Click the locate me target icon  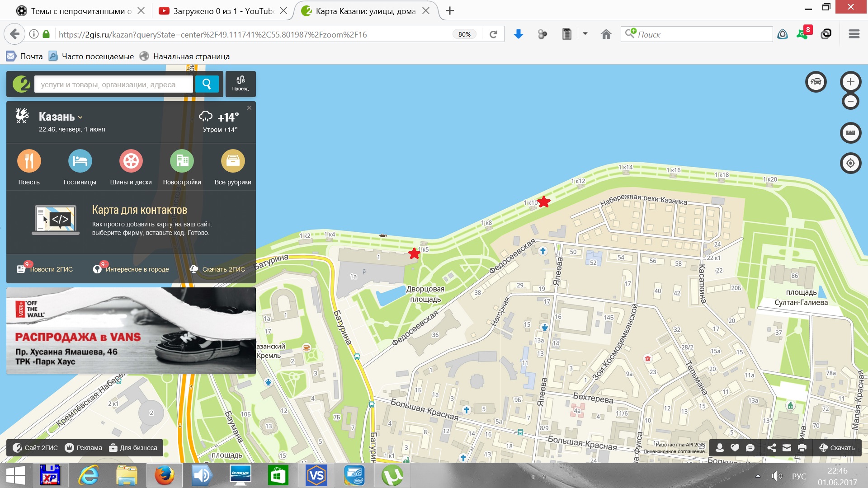(x=850, y=163)
